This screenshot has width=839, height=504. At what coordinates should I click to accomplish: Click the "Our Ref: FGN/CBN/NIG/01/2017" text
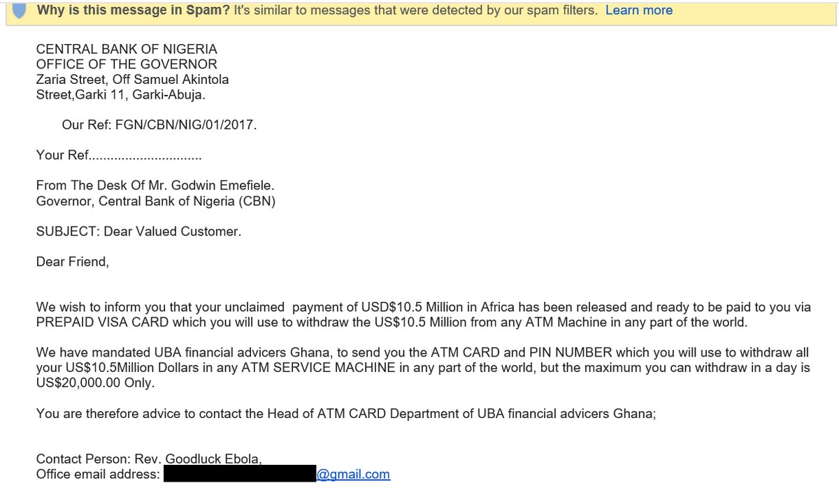click(159, 125)
